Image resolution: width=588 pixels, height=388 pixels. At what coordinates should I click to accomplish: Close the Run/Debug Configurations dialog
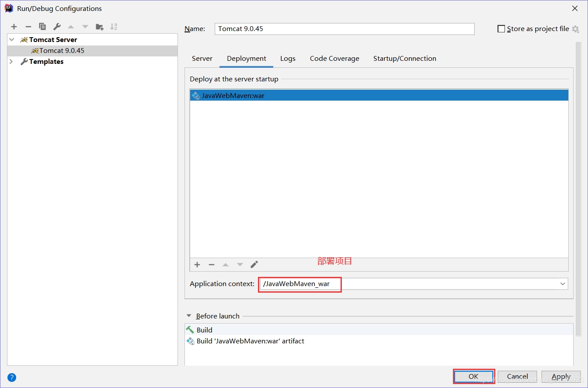click(x=574, y=8)
